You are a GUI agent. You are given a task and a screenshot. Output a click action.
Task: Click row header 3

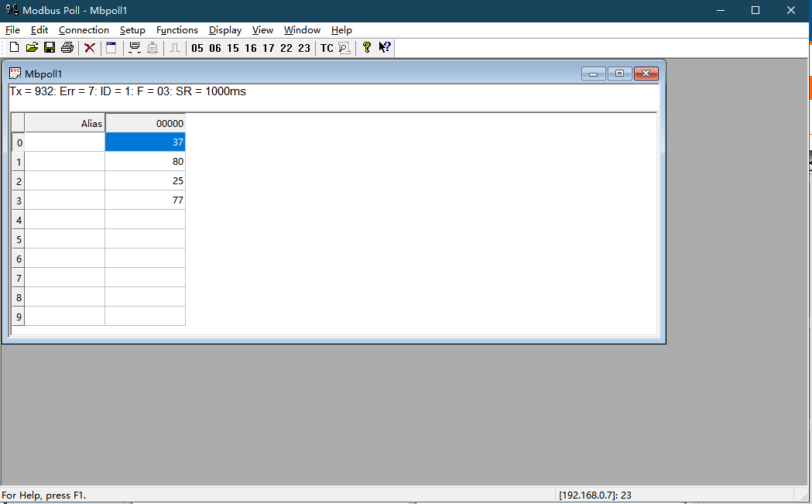point(18,201)
